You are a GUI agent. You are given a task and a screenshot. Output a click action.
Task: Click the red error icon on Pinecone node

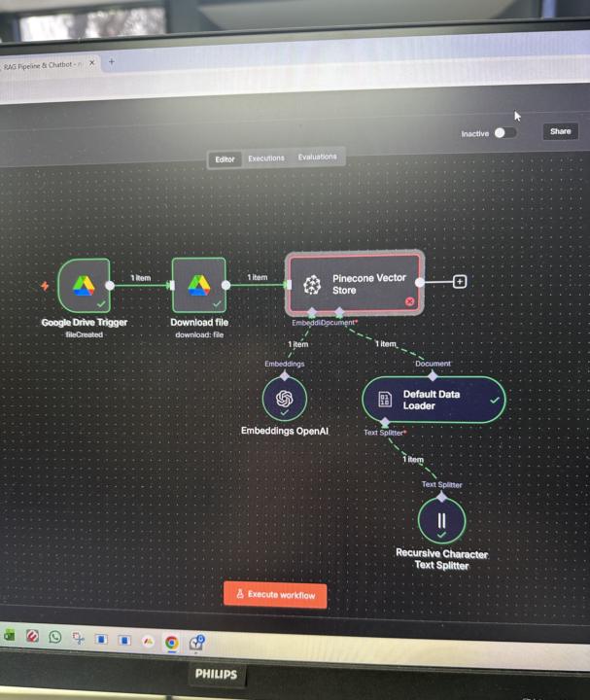tap(410, 301)
